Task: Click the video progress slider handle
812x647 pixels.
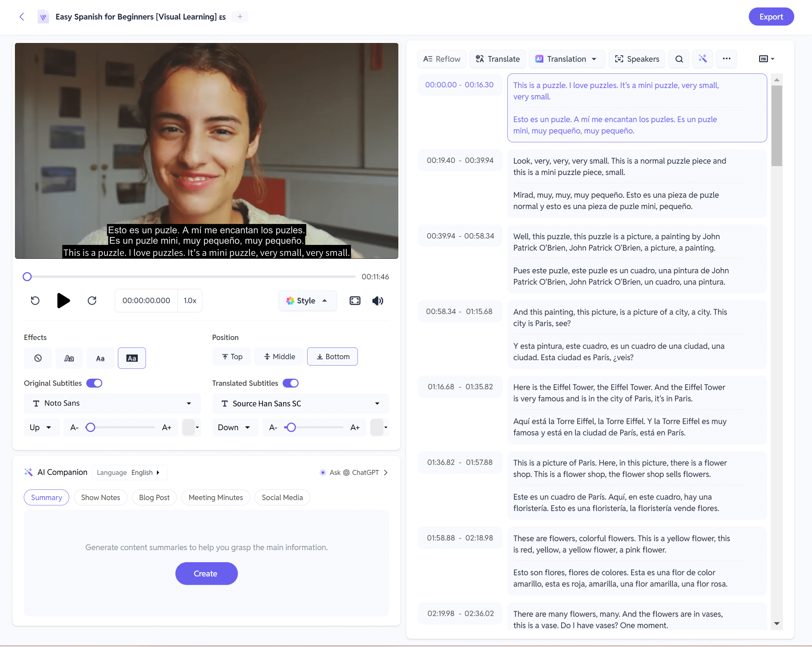Action: 27,276
